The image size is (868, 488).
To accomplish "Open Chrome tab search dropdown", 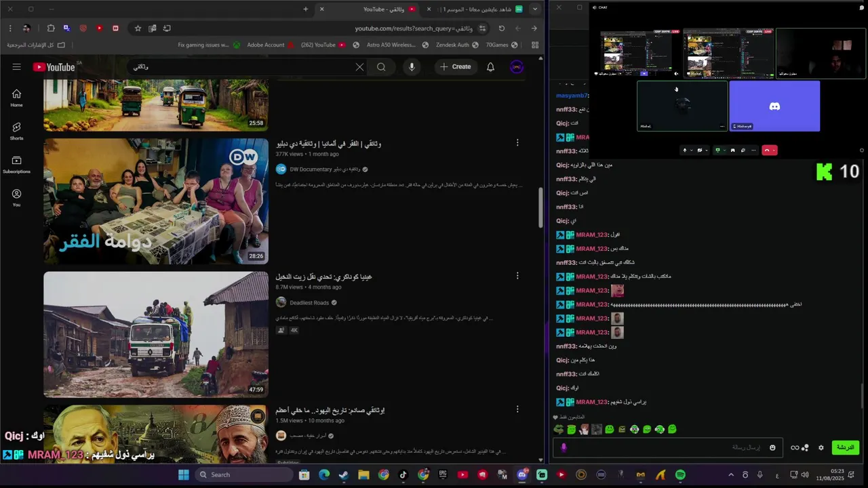I will tap(535, 9).
